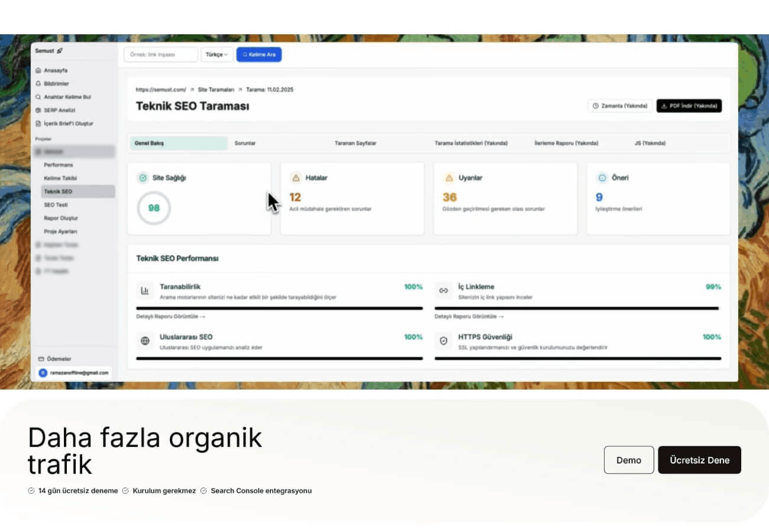Screen dimensions: 769x532
Task: Click the Ücretsiz Dene button
Action: (x=699, y=459)
